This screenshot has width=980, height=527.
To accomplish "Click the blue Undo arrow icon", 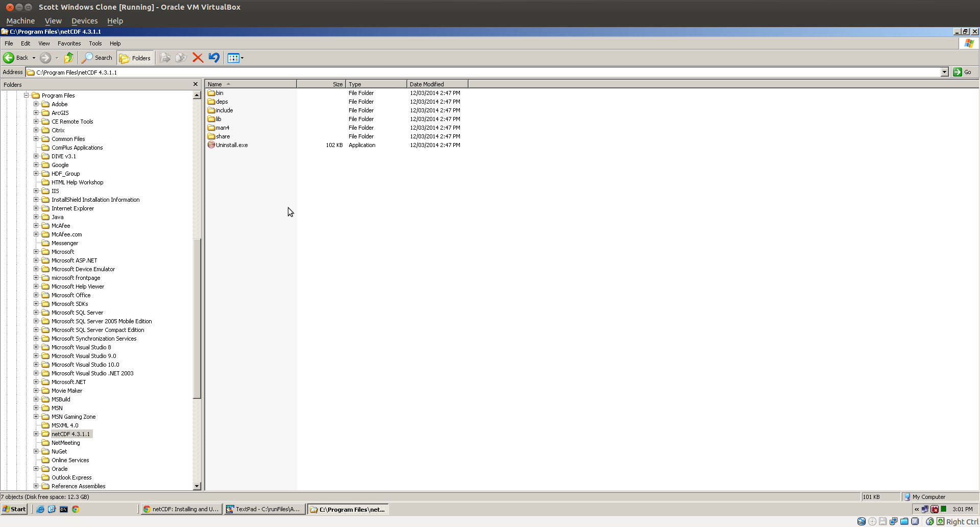I will click(214, 58).
